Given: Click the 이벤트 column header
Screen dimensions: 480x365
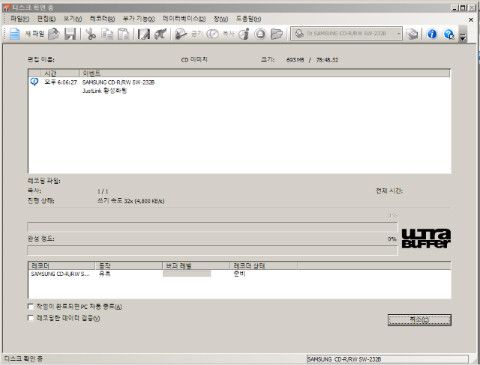Looking at the screenshot, I should coord(264,73).
